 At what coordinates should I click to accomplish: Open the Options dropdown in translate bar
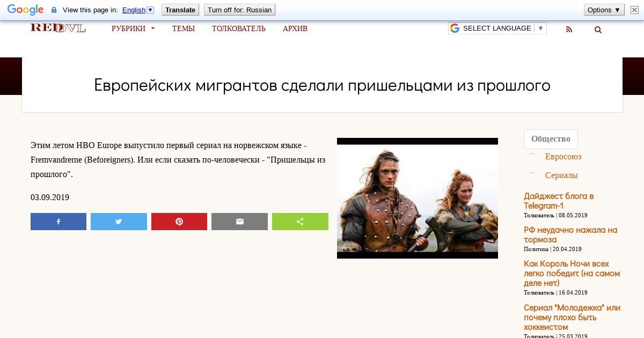tap(604, 10)
